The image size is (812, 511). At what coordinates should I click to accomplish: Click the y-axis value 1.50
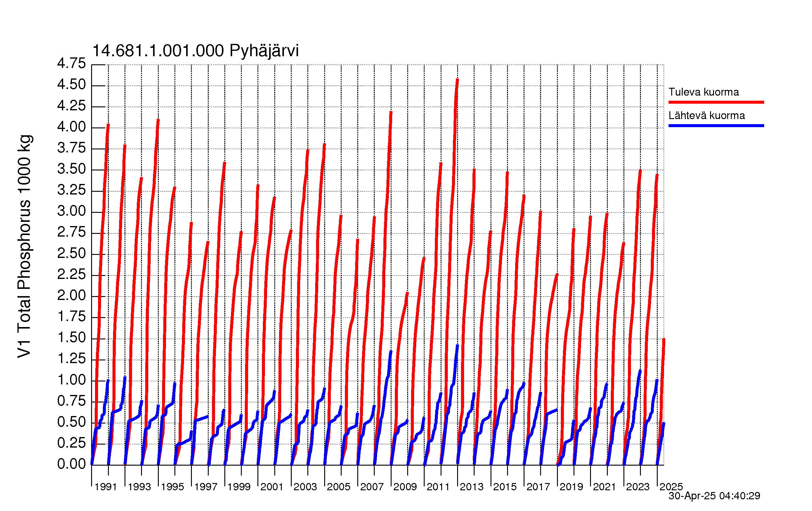click(x=72, y=337)
